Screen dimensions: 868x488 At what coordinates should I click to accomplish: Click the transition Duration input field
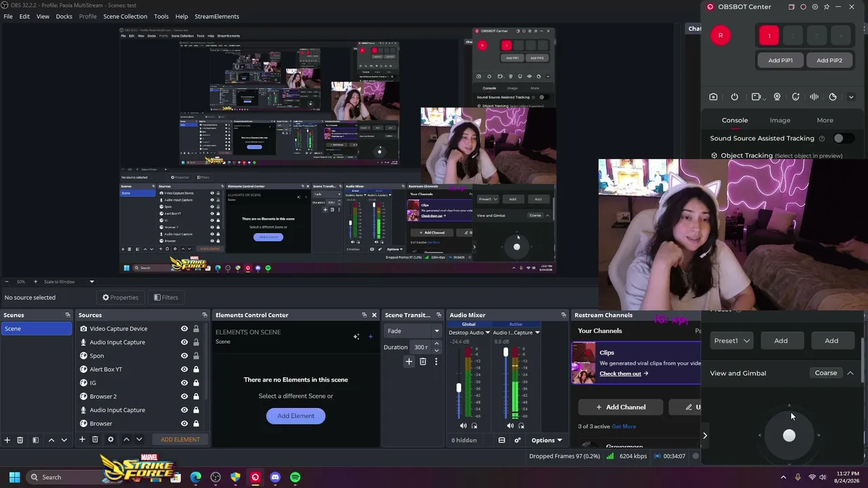421,348
